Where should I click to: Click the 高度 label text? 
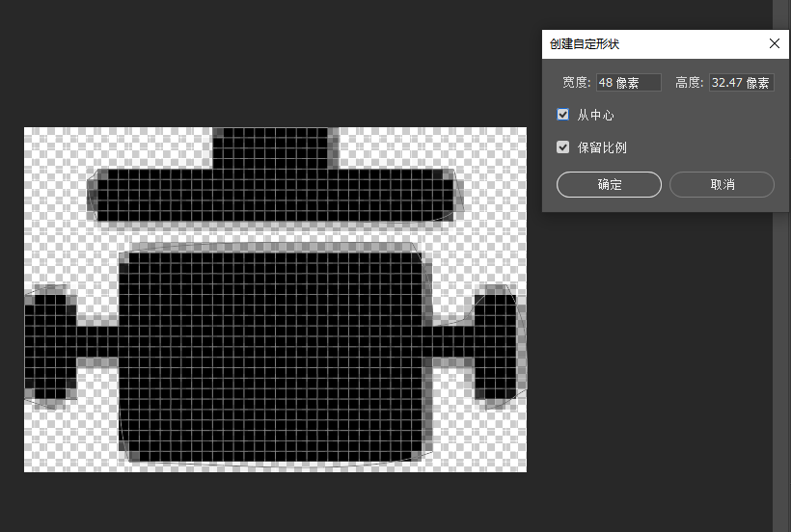pyautogui.click(x=689, y=82)
